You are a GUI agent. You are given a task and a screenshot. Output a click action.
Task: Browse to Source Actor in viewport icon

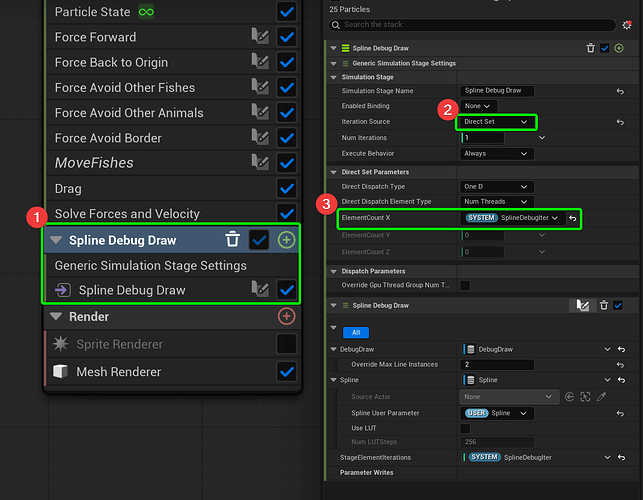pos(585,397)
